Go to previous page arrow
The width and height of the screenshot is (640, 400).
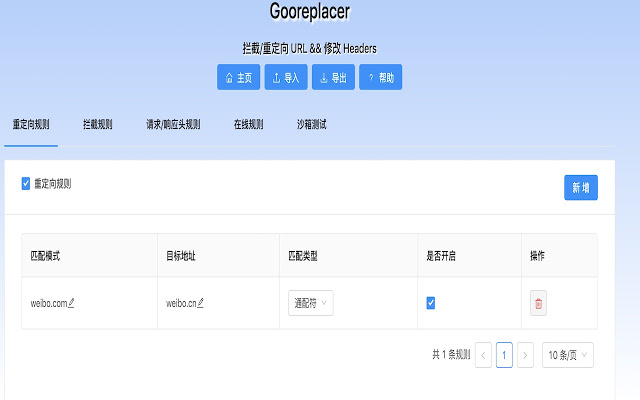[483, 355]
